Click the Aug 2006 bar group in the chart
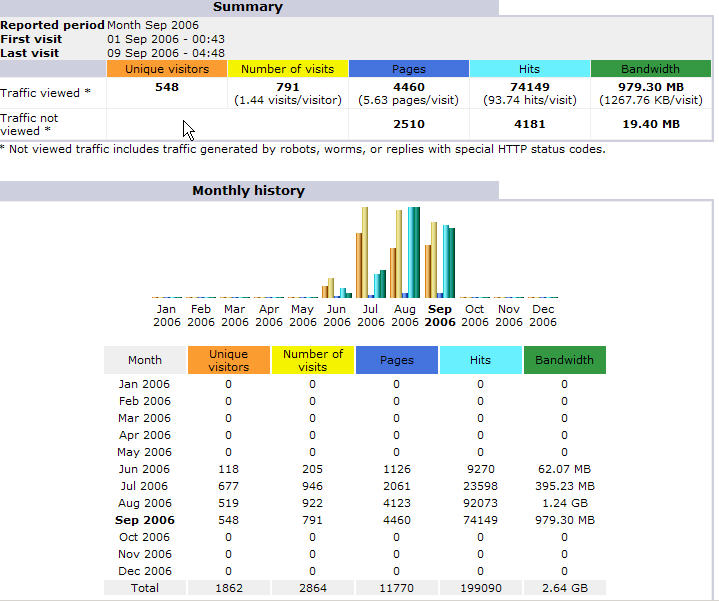719x601 pixels. (405, 253)
